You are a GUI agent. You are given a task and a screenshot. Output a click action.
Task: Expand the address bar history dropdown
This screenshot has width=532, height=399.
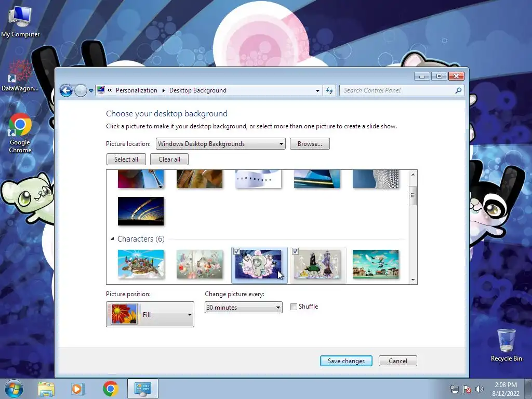[317, 90]
